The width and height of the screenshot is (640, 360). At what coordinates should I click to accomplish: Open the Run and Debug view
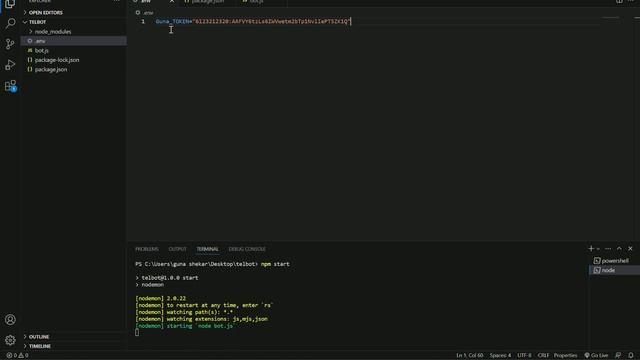tap(10, 65)
